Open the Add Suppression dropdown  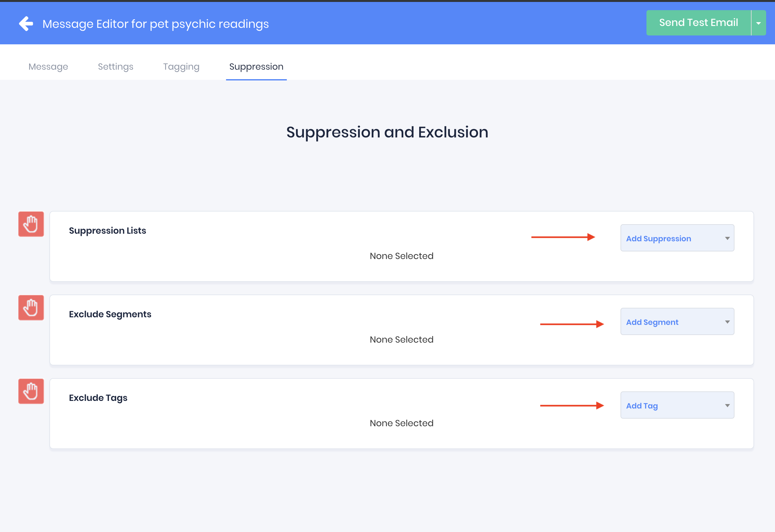677,238
